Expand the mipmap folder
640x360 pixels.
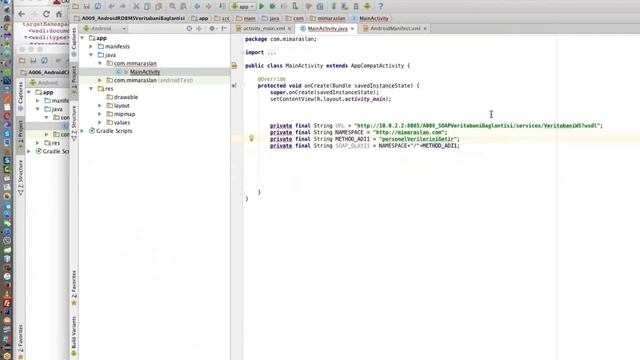[x=100, y=114]
